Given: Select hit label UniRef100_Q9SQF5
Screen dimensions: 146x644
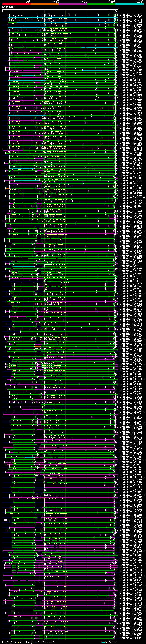Looking at the screenshot, I should pyautogui.click(x=131, y=115).
